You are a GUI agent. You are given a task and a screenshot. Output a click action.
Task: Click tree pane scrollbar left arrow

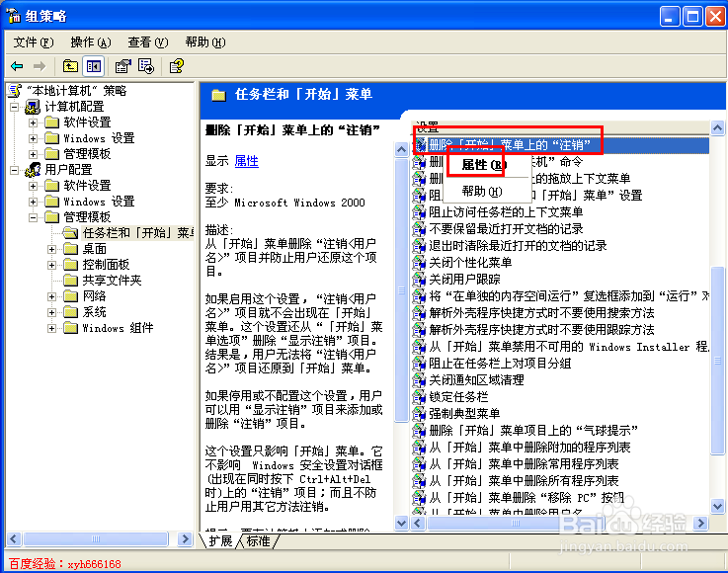[14, 538]
